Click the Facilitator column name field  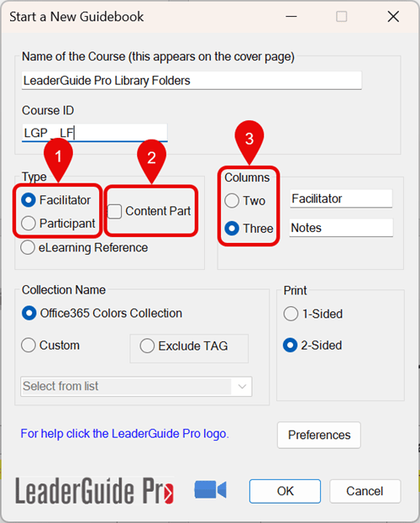pyautogui.click(x=341, y=198)
